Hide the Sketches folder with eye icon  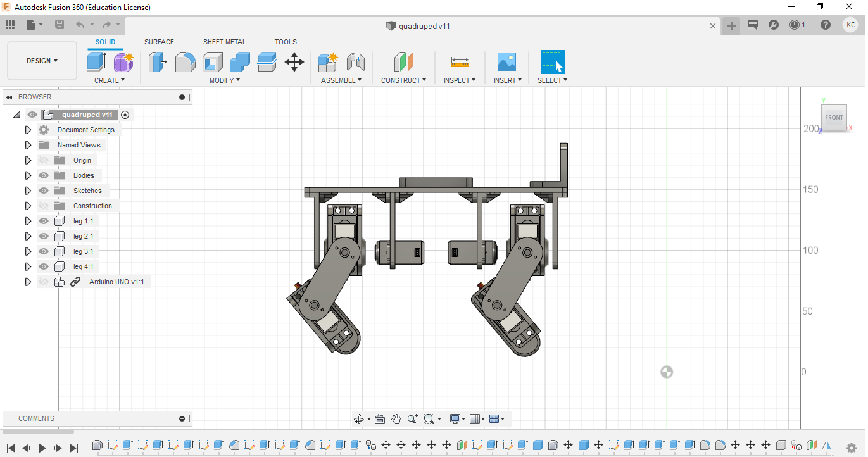tap(44, 191)
